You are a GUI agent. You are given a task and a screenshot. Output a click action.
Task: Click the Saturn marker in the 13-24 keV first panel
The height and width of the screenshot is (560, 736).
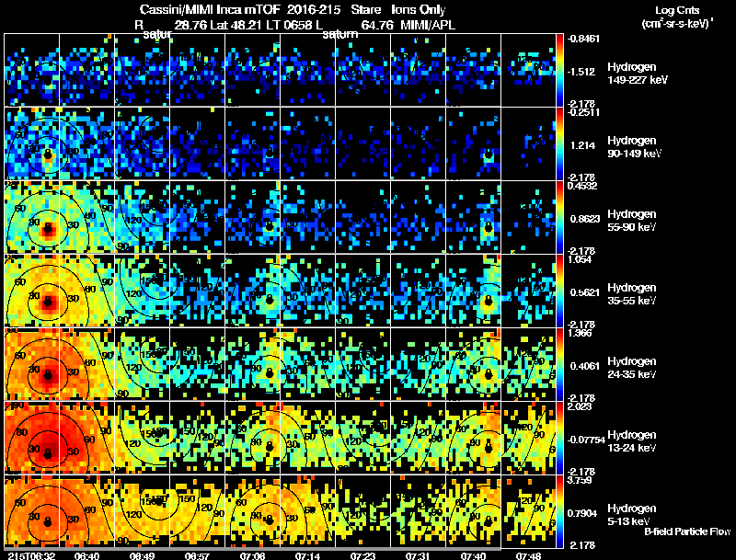tap(48, 453)
